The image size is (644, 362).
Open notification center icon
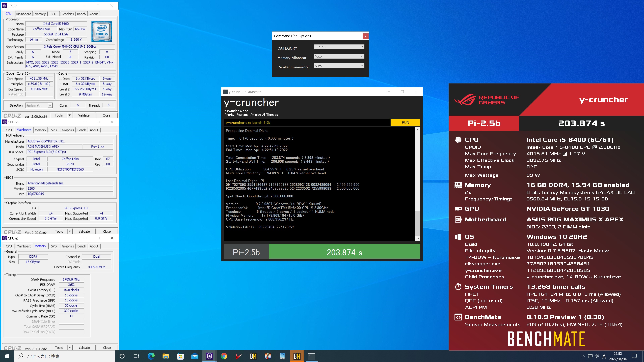tap(634, 356)
